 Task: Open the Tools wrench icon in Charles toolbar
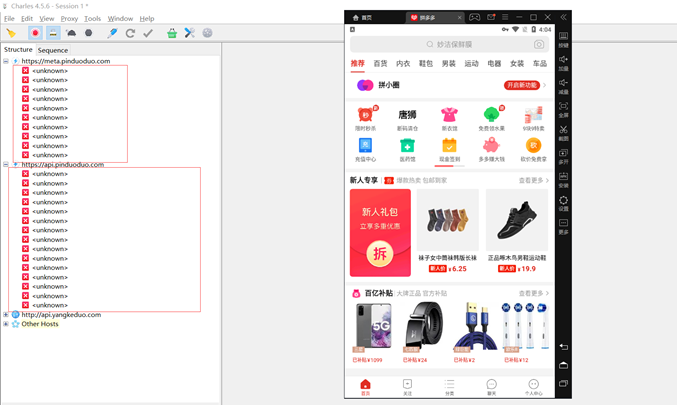coord(190,33)
